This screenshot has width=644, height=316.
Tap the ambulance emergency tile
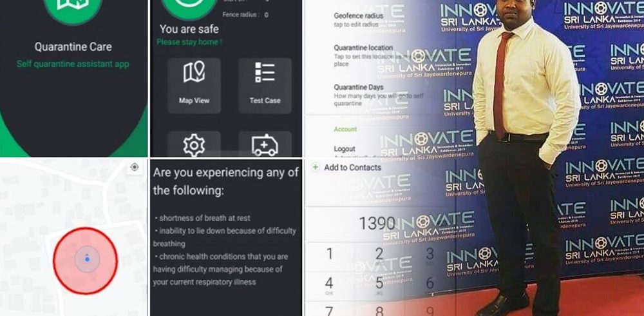click(265, 144)
